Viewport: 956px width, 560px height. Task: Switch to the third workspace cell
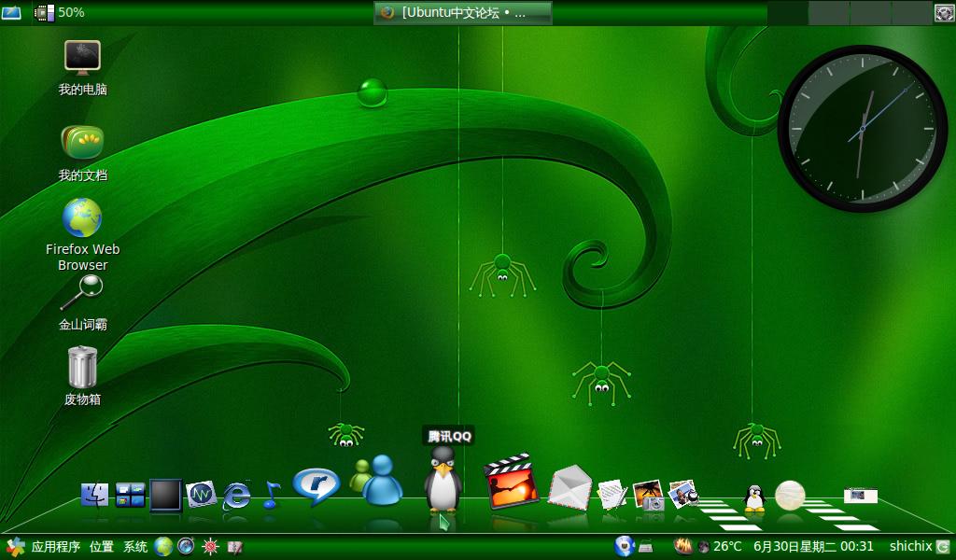[869, 13]
